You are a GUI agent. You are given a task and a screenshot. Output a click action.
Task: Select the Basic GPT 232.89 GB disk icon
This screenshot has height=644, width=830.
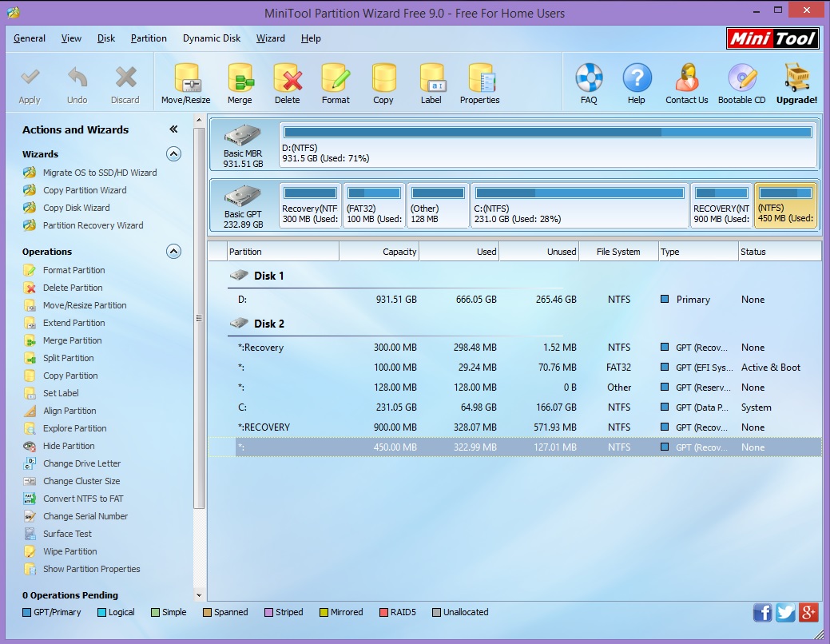[x=243, y=205]
